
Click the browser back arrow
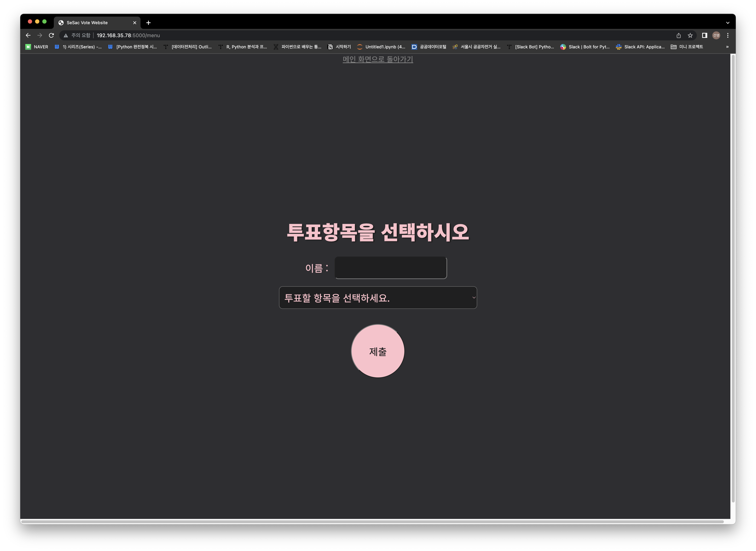pos(28,35)
